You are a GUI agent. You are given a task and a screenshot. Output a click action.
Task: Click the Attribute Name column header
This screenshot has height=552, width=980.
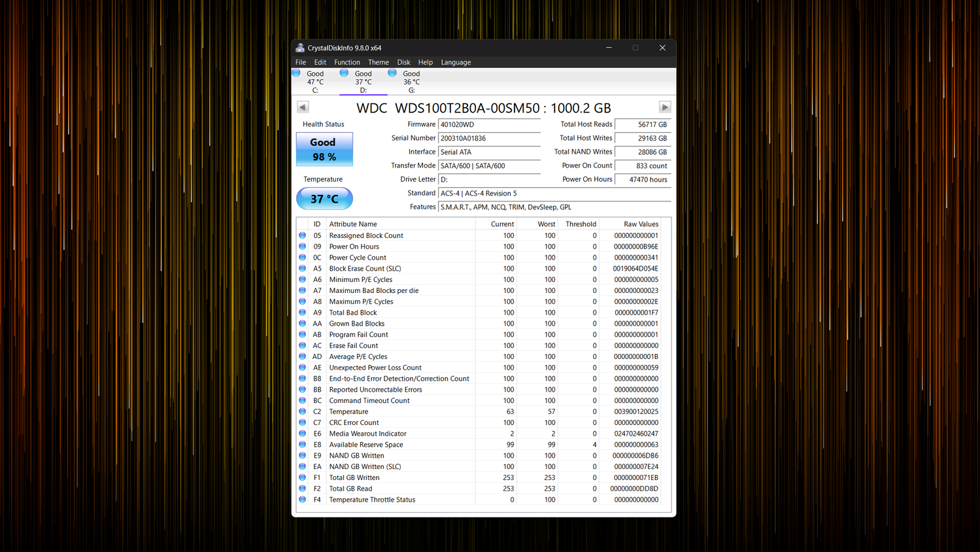click(400, 224)
